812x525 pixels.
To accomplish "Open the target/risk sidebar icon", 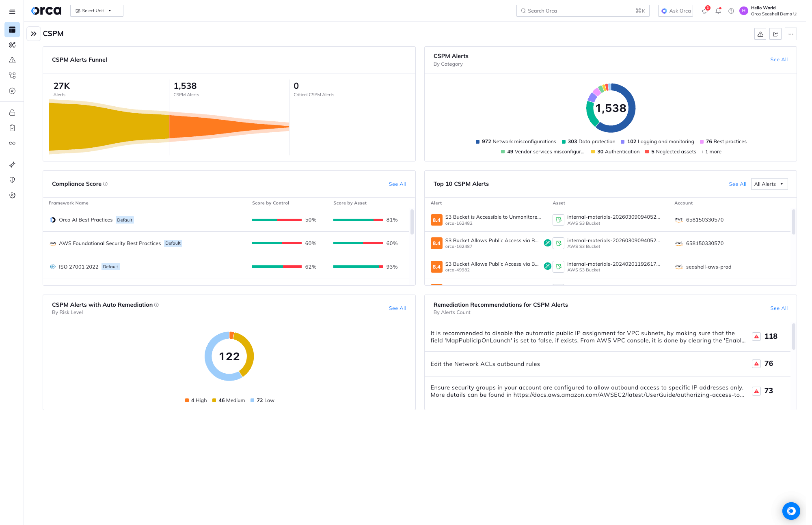I will [12, 45].
